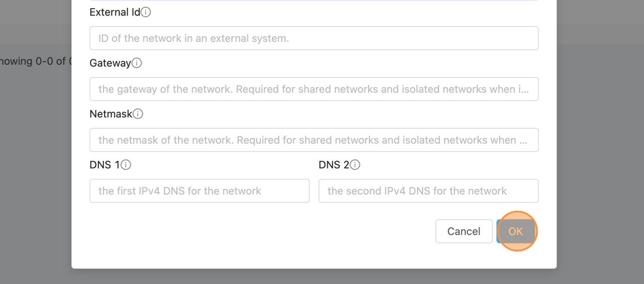Focus the Netmask input field
The image size is (644, 284).
pyautogui.click(x=314, y=140)
